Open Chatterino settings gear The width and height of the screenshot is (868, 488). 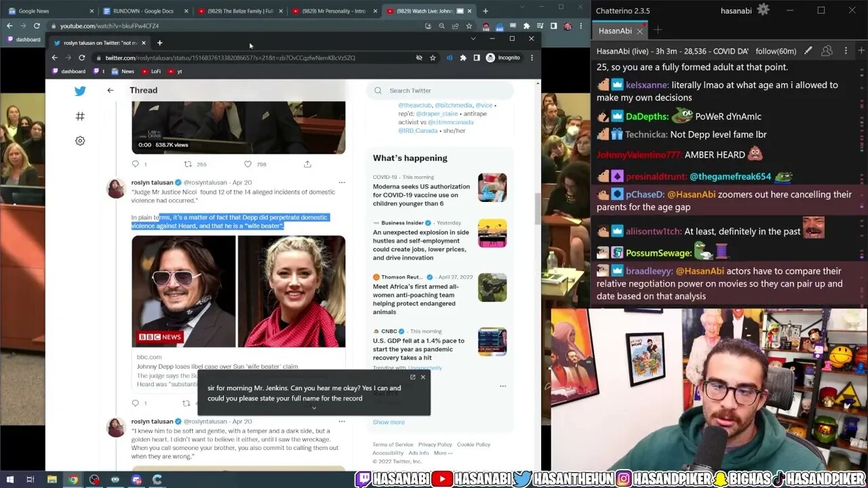click(x=763, y=10)
